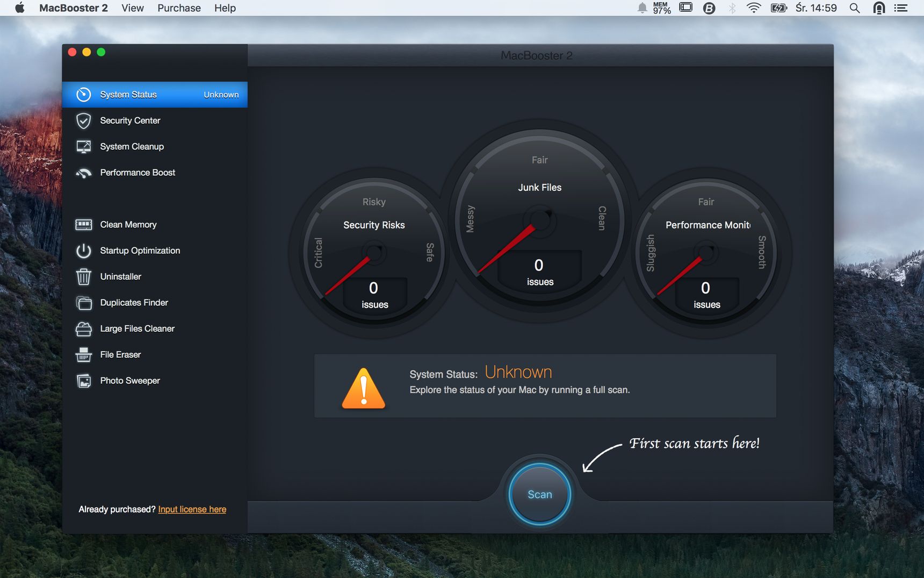Click the circled B menu bar icon
The height and width of the screenshot is (578, 924).
[709, 8]
